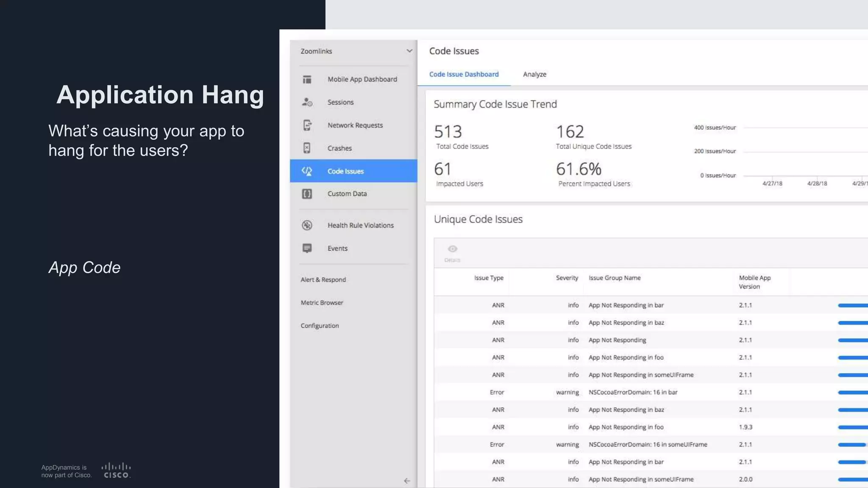Click the Code Issues icon
The image size is (868, 488).
307,171
